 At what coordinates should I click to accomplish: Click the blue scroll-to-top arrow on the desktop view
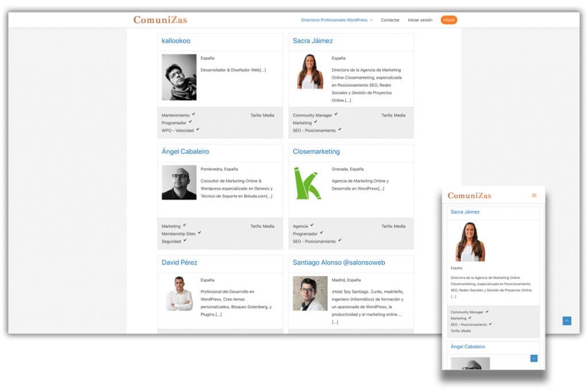coord(567,321)
